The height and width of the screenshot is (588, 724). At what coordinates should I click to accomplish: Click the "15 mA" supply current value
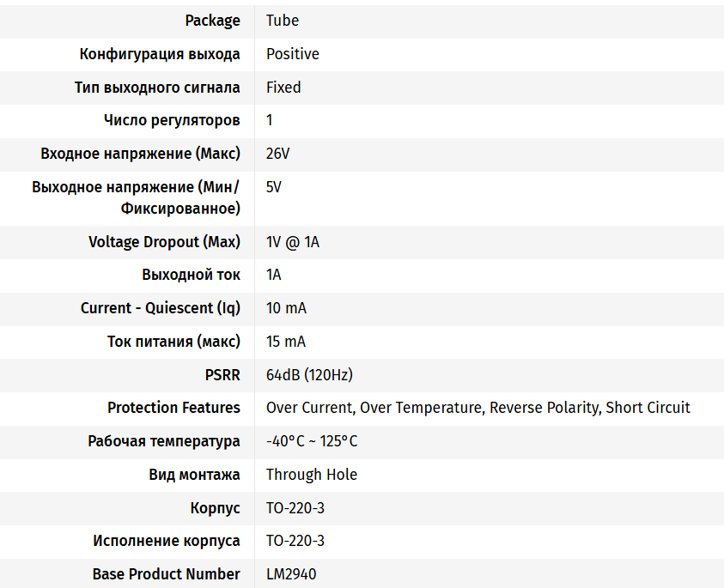tap(286, 342)
